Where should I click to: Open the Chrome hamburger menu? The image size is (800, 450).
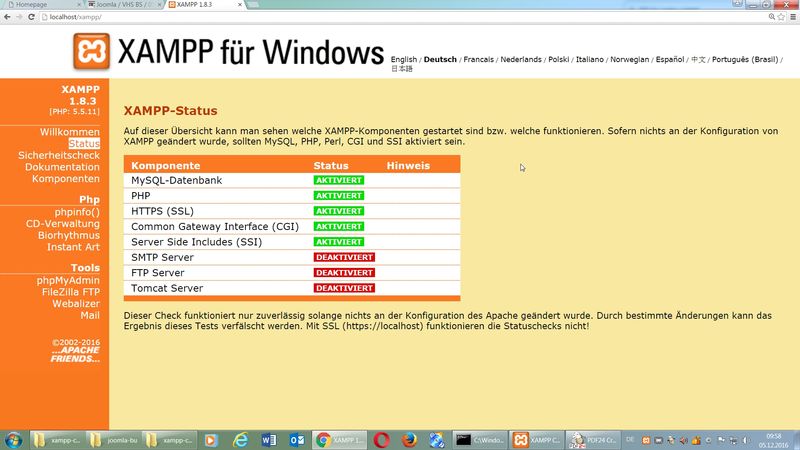(x=793, y=17)
